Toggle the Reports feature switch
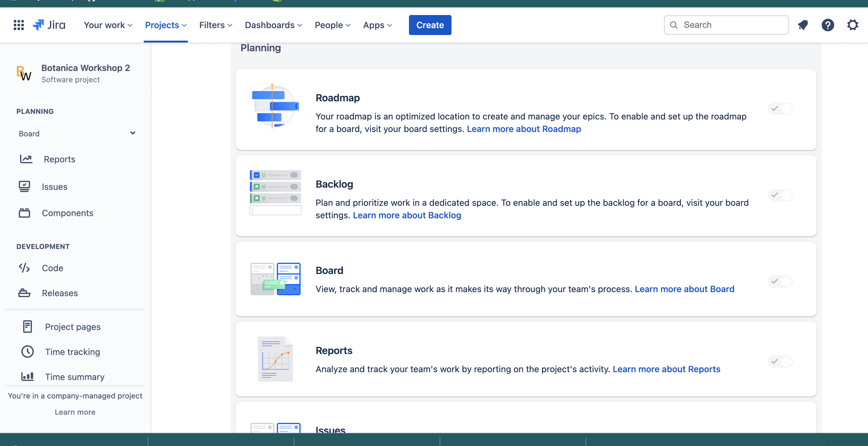 [x=780, y=361]
